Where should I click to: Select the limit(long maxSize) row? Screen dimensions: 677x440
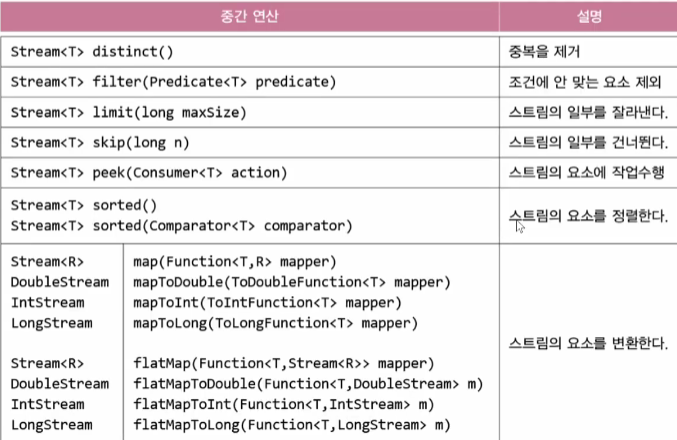(x=250, y=112)
